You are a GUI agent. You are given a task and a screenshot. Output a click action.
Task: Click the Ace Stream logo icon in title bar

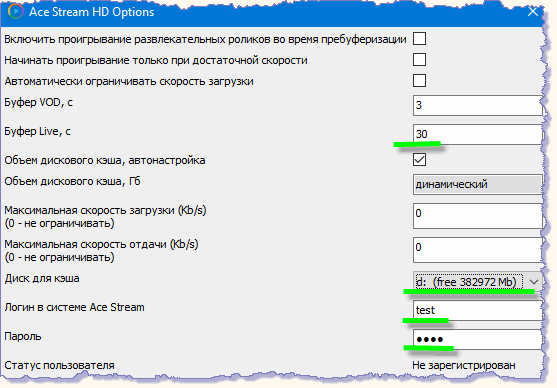coord(15,11)
